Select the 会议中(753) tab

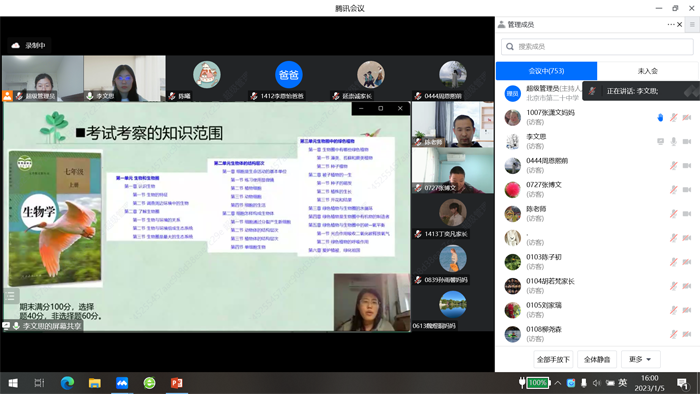(x=546, y=71)
